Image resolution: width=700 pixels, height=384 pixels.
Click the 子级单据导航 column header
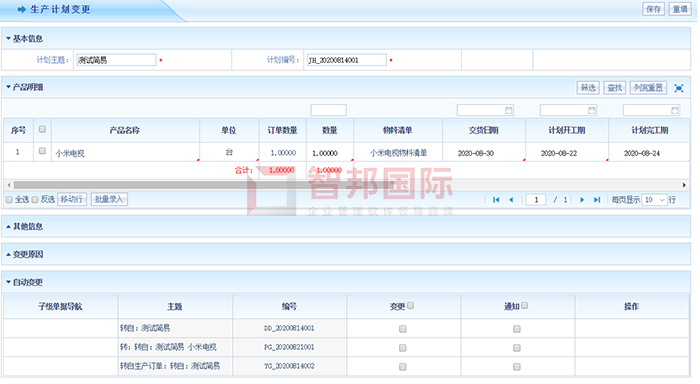pos(60,306)
